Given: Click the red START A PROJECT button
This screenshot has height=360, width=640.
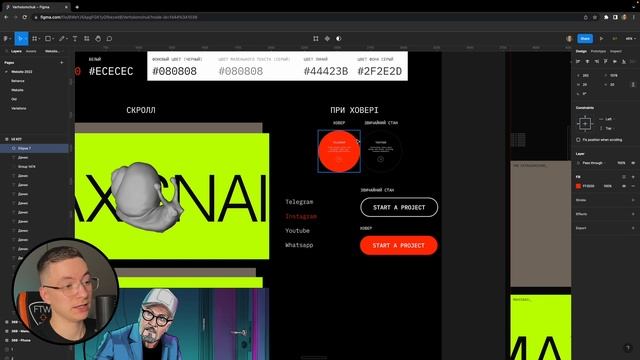Looking at the screenshot, I should point(399,245).
